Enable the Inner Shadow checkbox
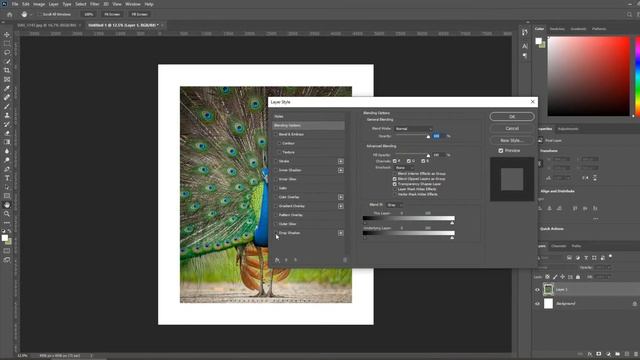Screen dimensions: 640x360 pos(276,170)
